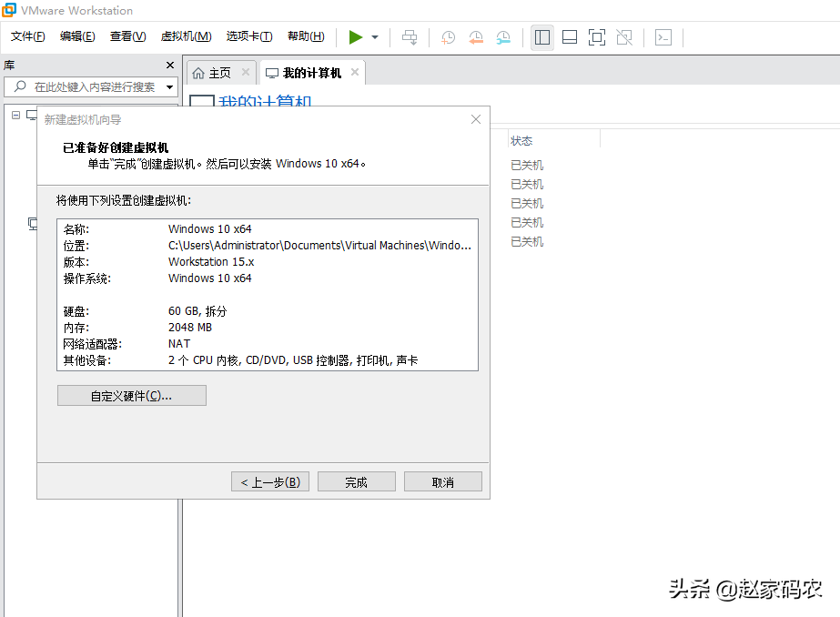Toggle the show library sidebar icon
The height and width of the screenshot is (617, 840).
[542, 37]
